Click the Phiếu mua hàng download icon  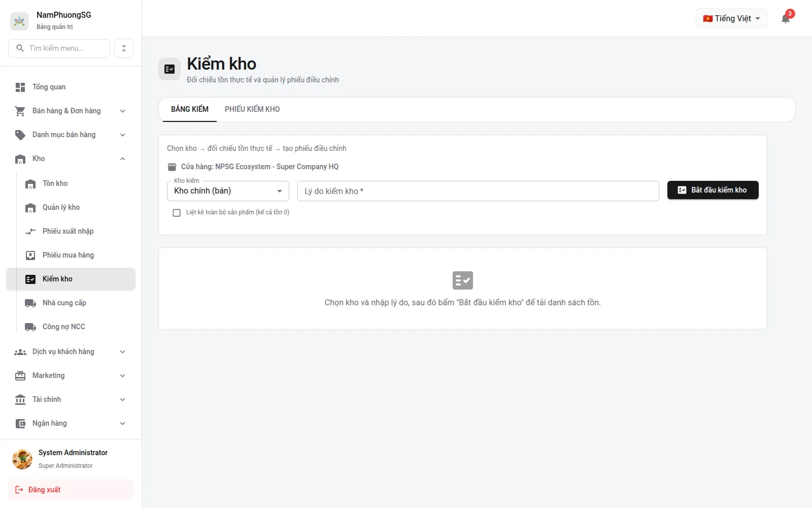(30, 256)
